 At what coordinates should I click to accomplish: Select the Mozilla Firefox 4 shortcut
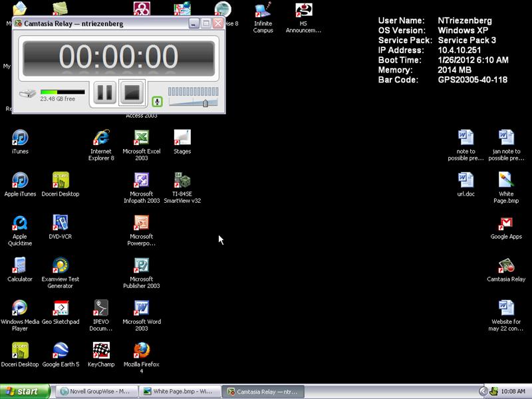142,358
